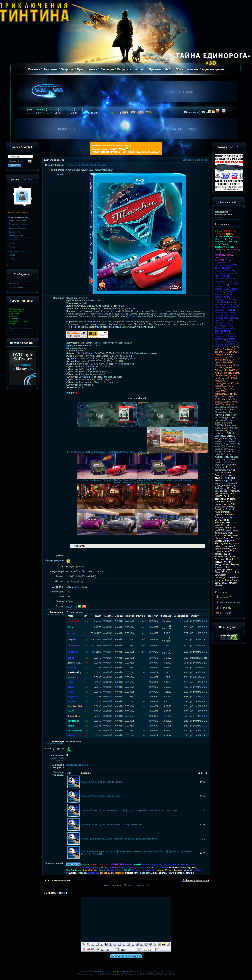Click the Cars 2 Blu-ray poster image
Image resolution: width=252 pixels, height=980 pixels.
pyautogui.click(x=138, y=234)
